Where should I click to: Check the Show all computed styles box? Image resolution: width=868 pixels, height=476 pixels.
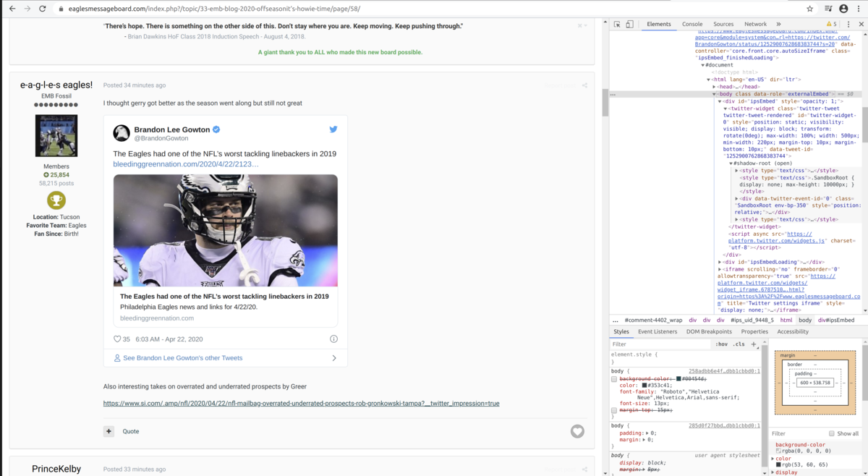tap(832, 433)
